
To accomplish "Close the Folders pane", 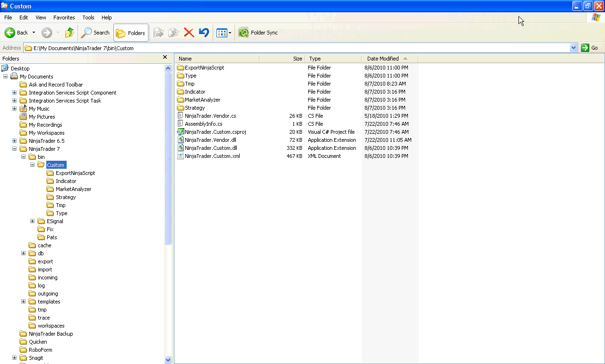I will coord(165,57).
